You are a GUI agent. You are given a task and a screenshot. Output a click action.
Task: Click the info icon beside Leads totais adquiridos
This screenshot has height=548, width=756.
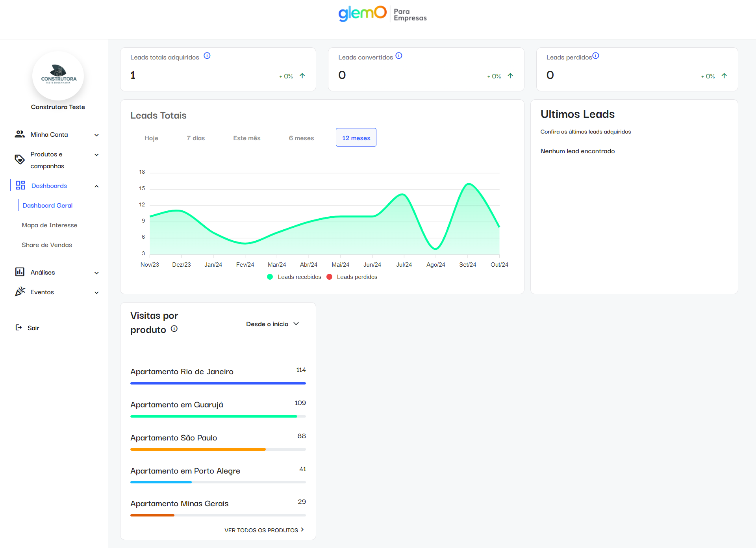coord(207,56)
